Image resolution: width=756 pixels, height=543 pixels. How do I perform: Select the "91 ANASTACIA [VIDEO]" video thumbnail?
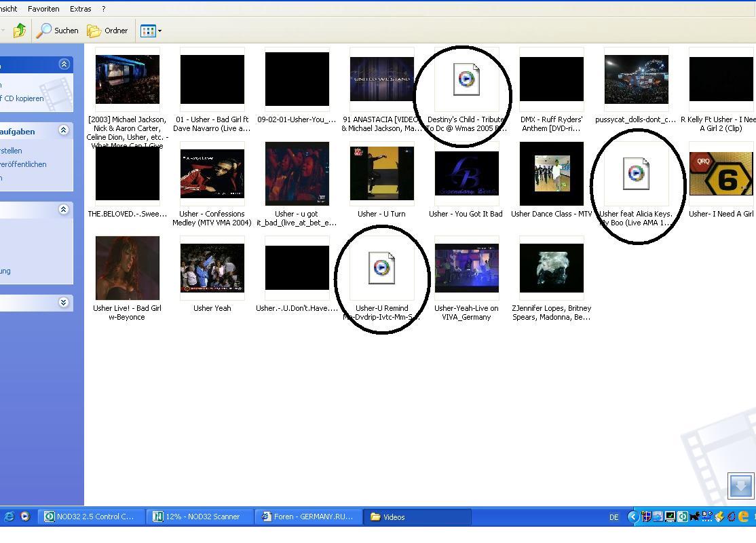point(382,79)
